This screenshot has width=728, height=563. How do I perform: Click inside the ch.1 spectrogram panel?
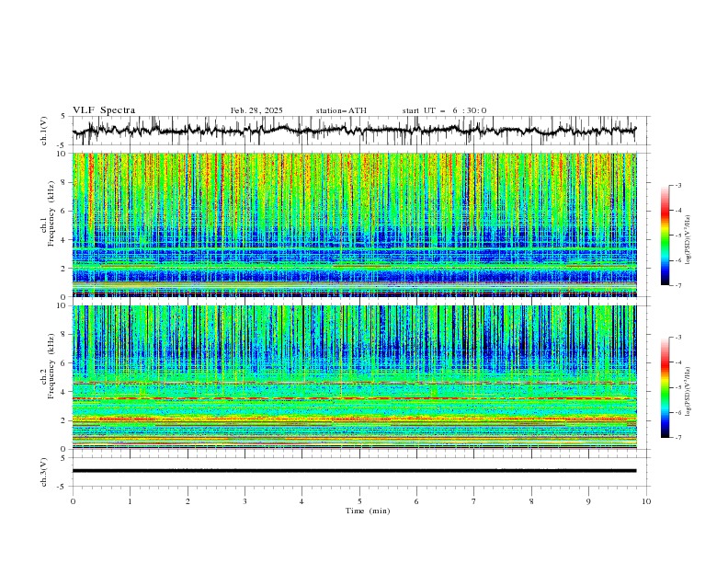click(354, 224)
